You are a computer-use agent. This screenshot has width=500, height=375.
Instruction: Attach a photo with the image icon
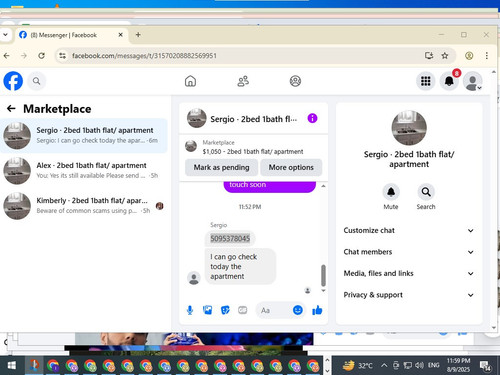(x=207, y=310)
